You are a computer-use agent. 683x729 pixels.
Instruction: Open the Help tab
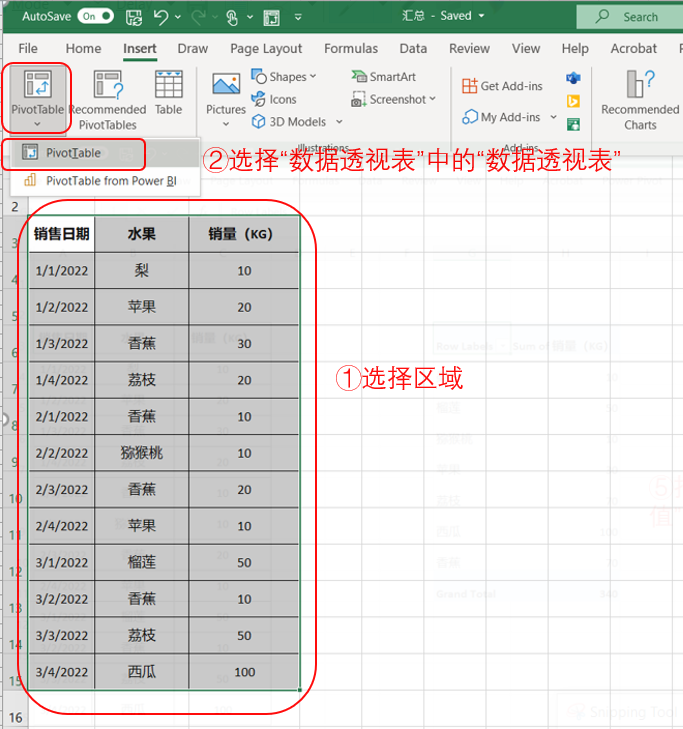[575, 48]
